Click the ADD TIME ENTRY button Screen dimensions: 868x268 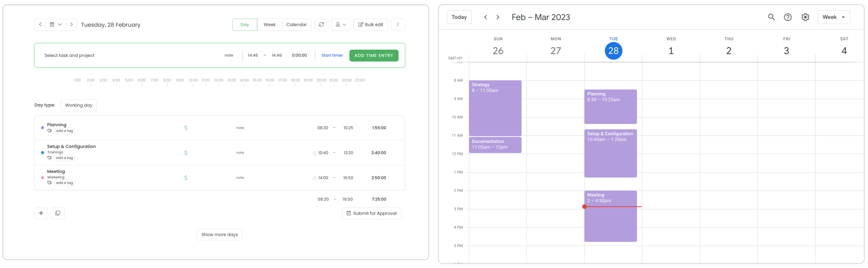point(374,56)
